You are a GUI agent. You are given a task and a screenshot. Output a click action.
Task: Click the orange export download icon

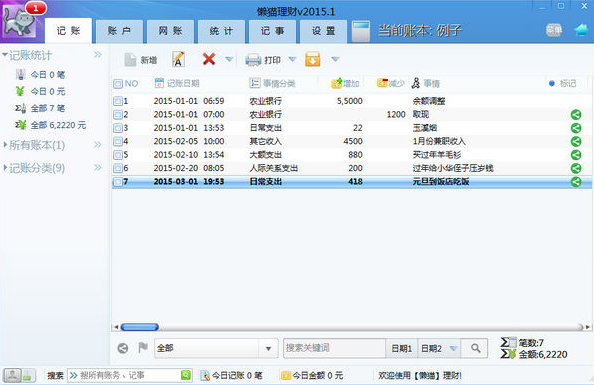pyautogui.click(x=313, y=59)
